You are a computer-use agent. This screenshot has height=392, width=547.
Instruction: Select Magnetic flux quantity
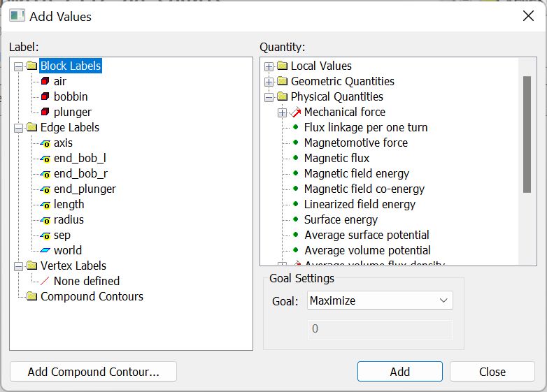(336, 158)
